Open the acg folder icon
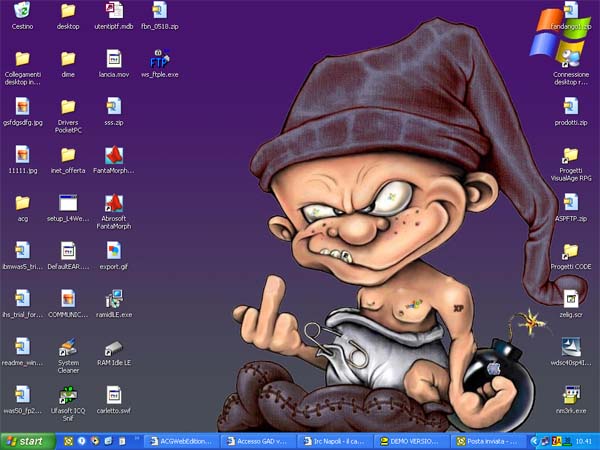The width and height of the screenshot is (600, 450). (x=22, y=203)
